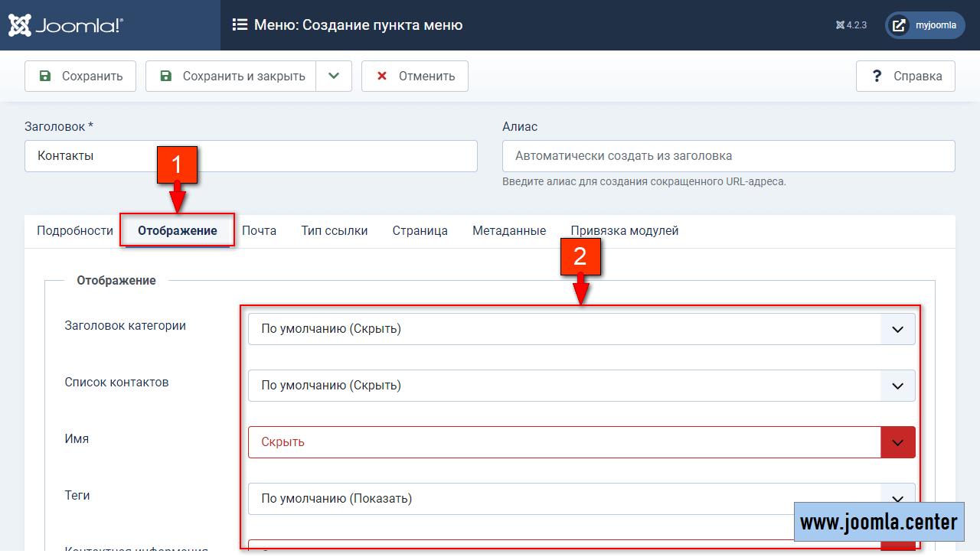The image size is (980, 557).
Task: Click the Алиас input field
Action: [728, 156]
